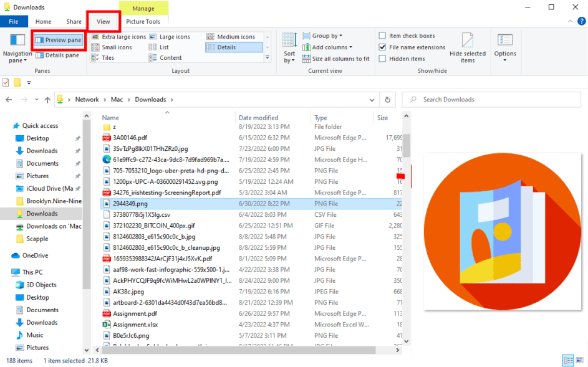
Task: Click Size all columns to fit
Action: (335, 59)
